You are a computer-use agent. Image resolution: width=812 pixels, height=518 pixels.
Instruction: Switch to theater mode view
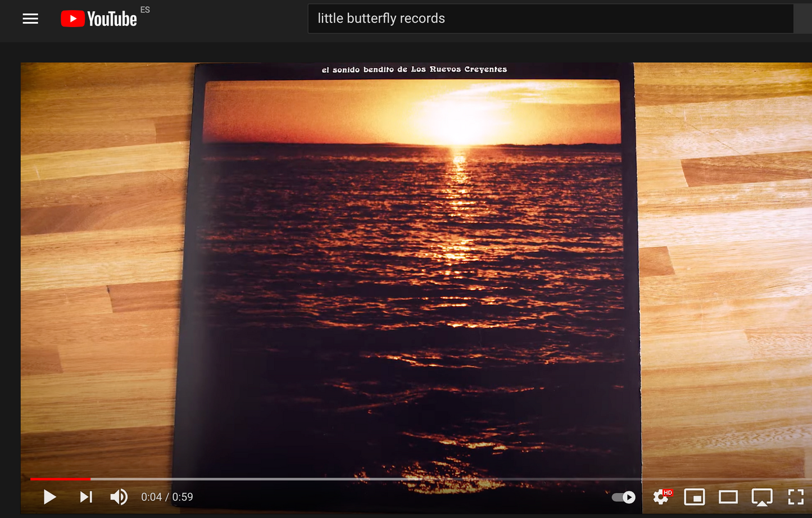(x=728, y=497)
